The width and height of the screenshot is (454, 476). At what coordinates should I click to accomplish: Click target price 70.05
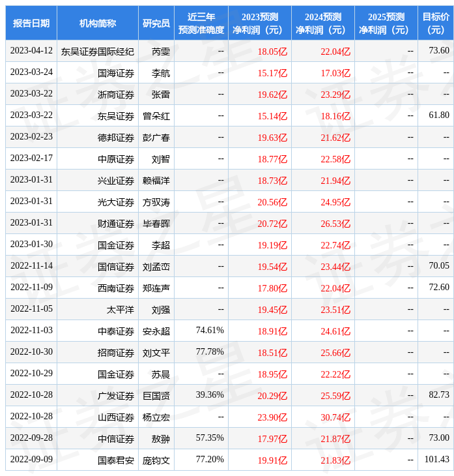pyautogui.click(x=439, y=265)
